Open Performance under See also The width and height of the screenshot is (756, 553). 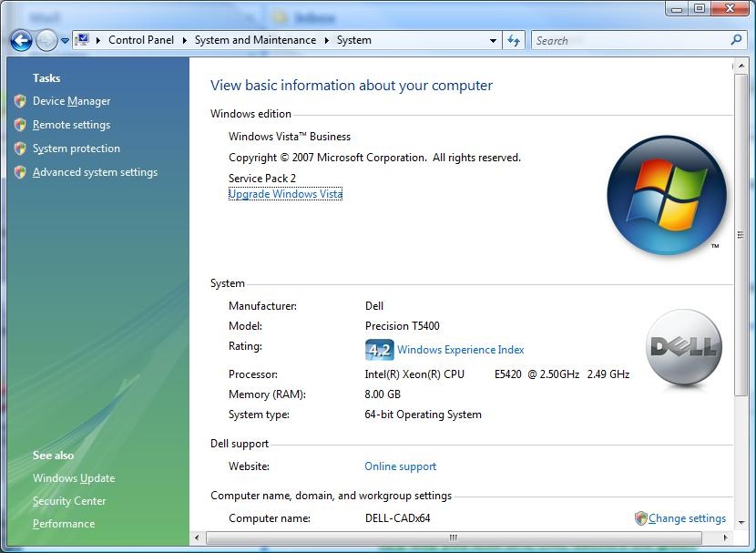pos(64,524)
